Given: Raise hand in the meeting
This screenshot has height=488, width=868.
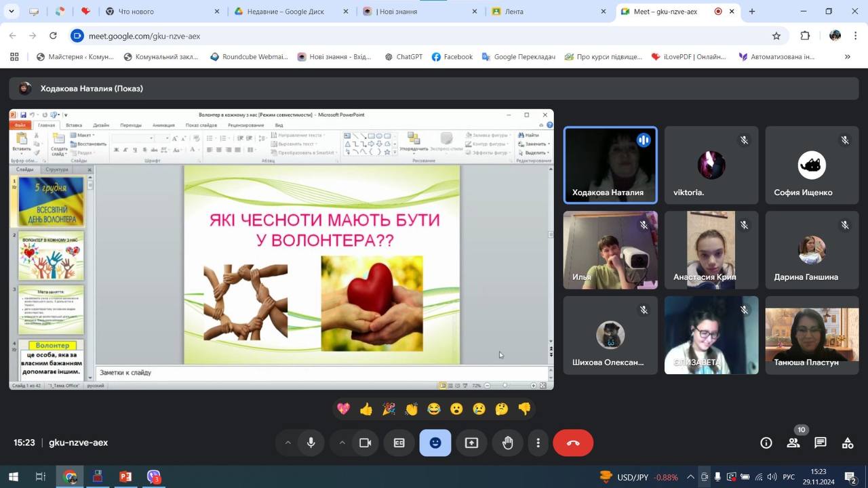Looking at the screenshot, I should pos(507,443).
